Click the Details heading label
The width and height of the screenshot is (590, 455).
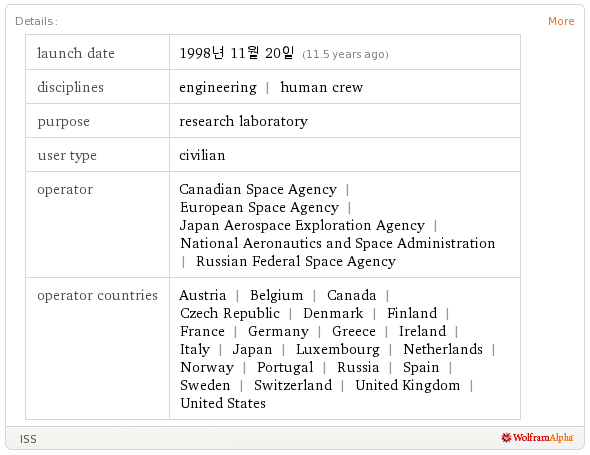point(36,21)
